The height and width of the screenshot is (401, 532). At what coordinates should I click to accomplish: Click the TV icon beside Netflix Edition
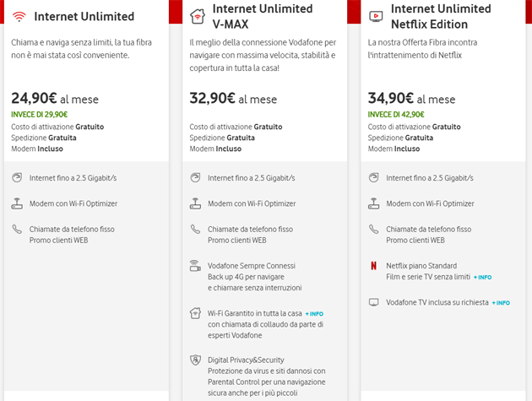[375, 16]
